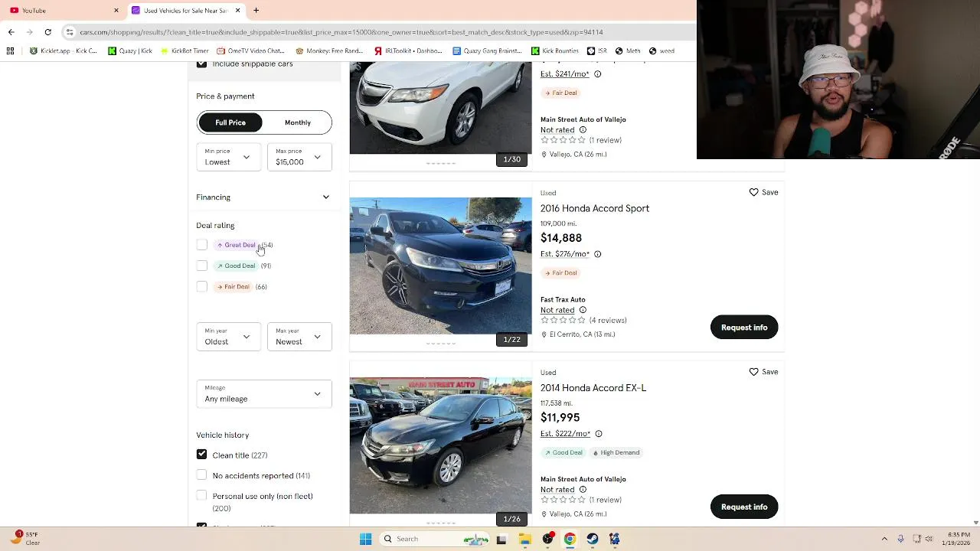Open the 2016 Honda Accord Sport title link

[x=595, y=208]
